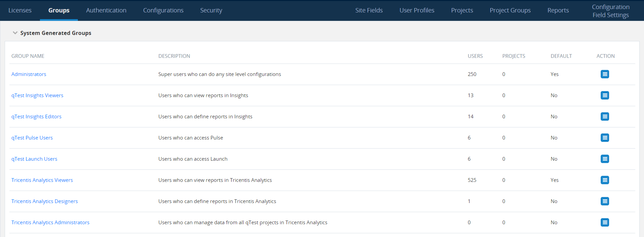Screen dimensions: 644x237
Task: Open action menu for Tricentis Analytics Administrators
Action: point(605,223)
